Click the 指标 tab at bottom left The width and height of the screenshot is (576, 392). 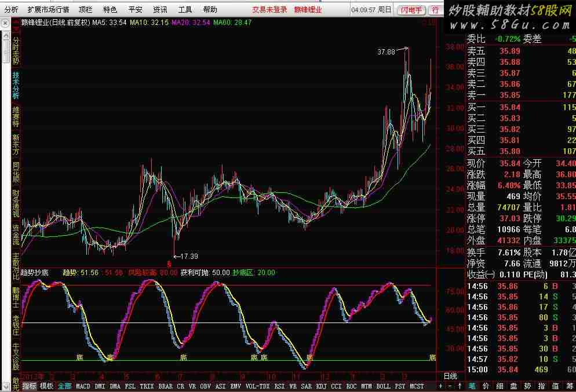tap(29, 386)
